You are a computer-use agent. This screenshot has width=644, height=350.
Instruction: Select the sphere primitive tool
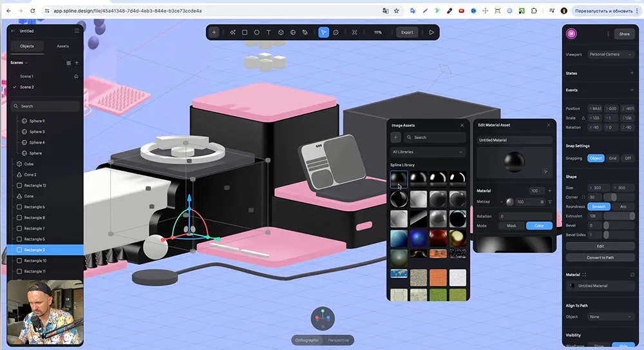tap(293, 32)
